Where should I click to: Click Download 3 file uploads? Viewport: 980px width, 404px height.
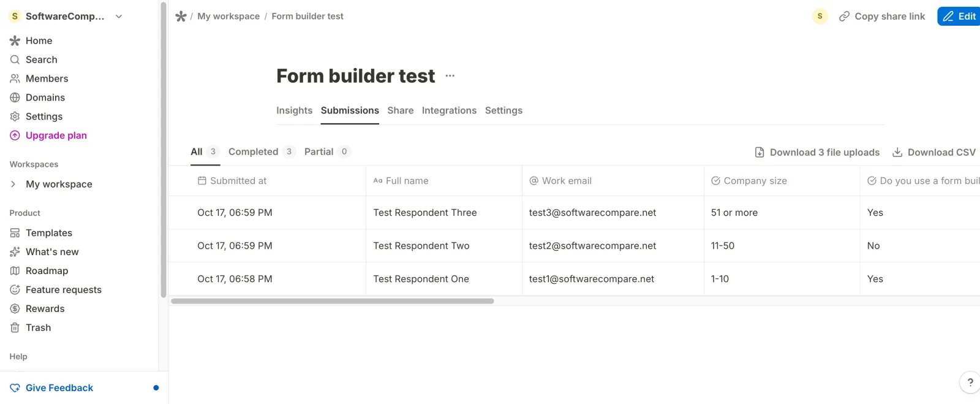click(x=817, y=153)
